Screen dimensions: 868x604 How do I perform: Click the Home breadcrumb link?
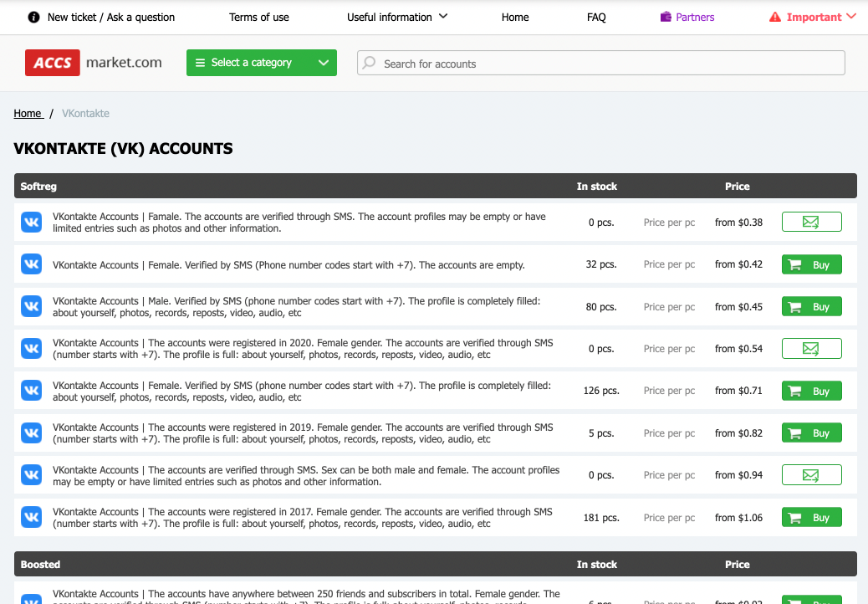(28, 114)
